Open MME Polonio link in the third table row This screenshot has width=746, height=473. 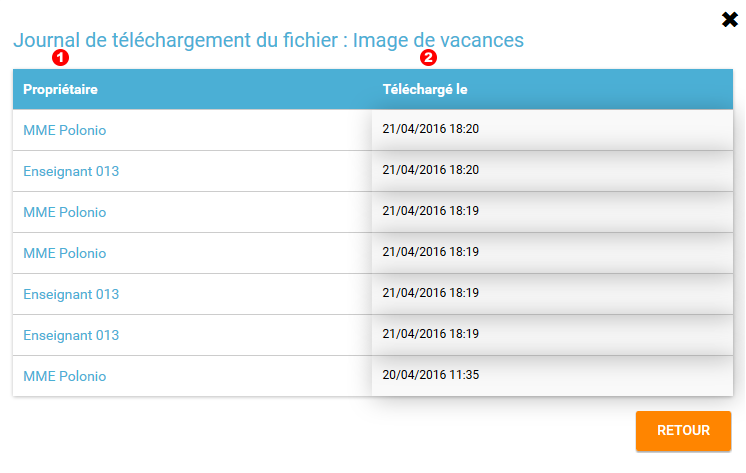tap(64, 212)
